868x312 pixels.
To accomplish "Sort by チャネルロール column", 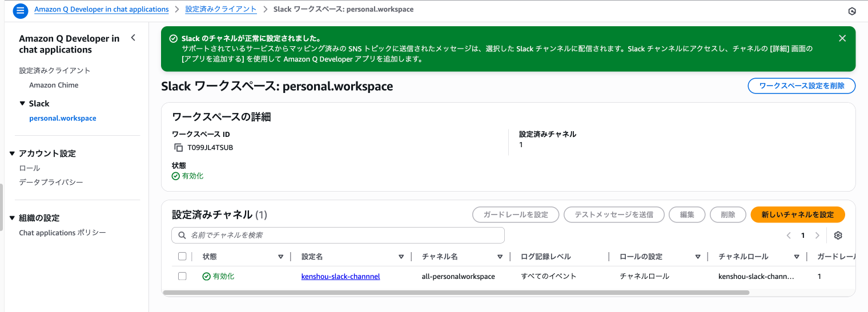I will (x=797, y=257).
